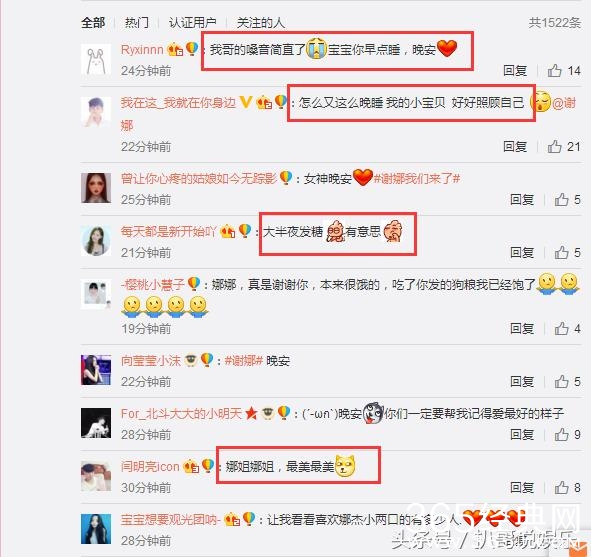Thumbs-up 向莹莹小沫's comment

[x=561, y=381]
